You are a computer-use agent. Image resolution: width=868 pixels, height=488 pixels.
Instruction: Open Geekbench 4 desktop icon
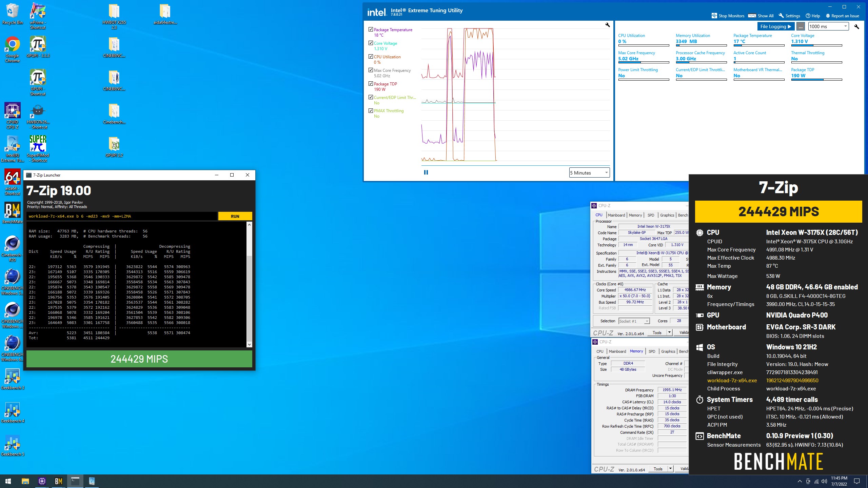12,412
